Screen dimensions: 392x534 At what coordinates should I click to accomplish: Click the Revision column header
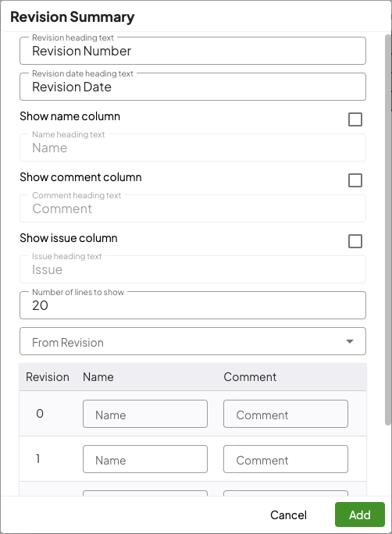coord(48,377)
